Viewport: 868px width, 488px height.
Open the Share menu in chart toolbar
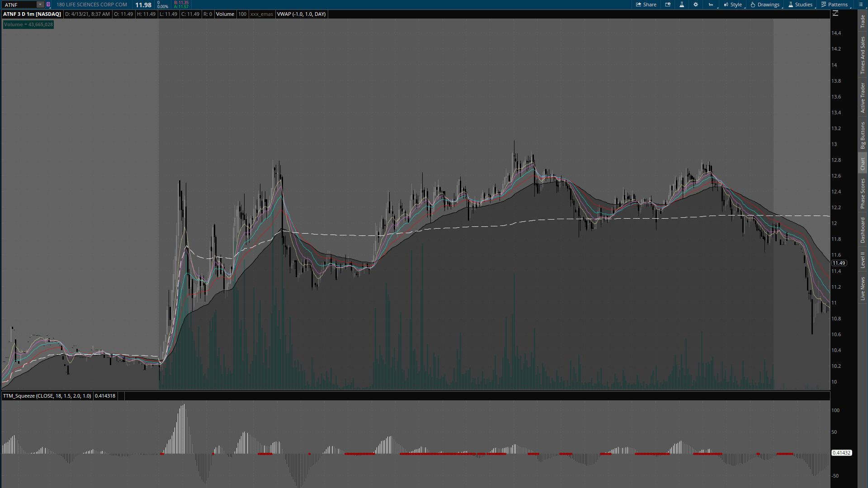(x=646, y=5)
